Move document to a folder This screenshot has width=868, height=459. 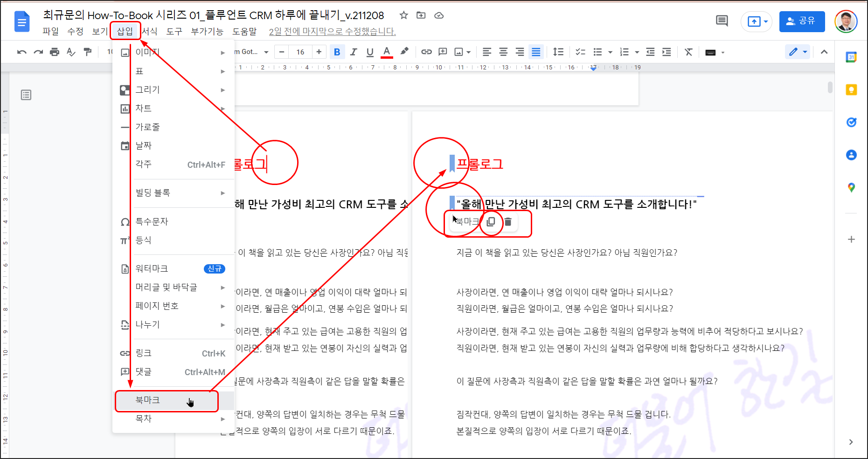click(x=421, y=15)
